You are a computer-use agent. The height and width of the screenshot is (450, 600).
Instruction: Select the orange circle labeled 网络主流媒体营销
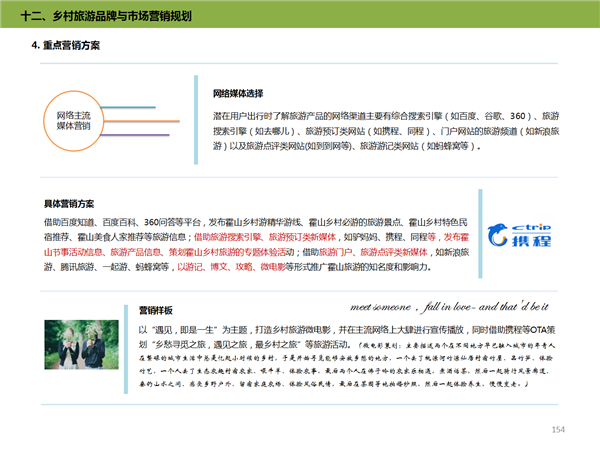tap(72, 122)
